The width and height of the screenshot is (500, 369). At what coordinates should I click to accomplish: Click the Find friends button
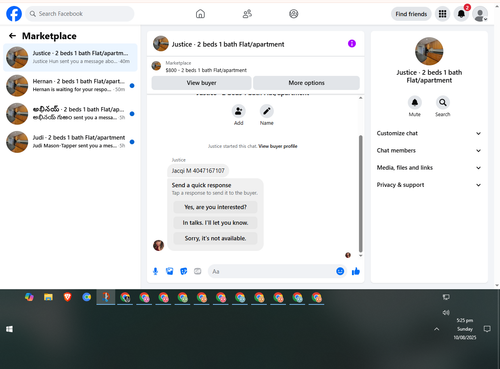point(411,14)
